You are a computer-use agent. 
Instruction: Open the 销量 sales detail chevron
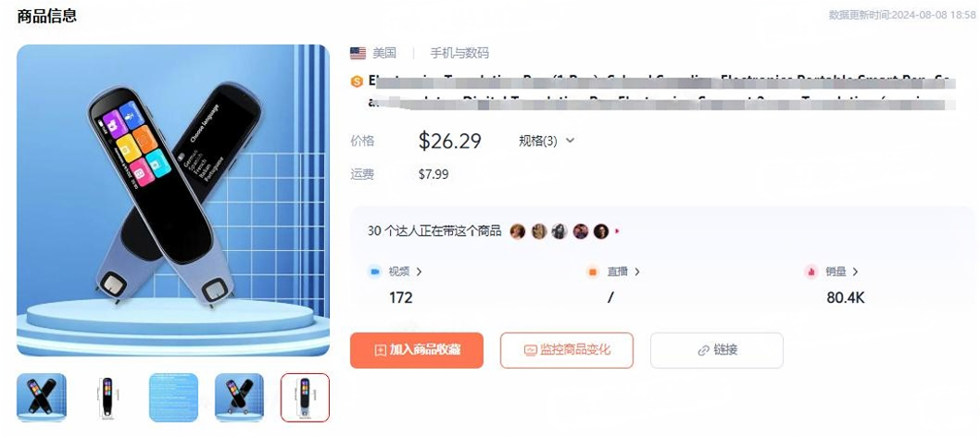click(x=855, y=272)
